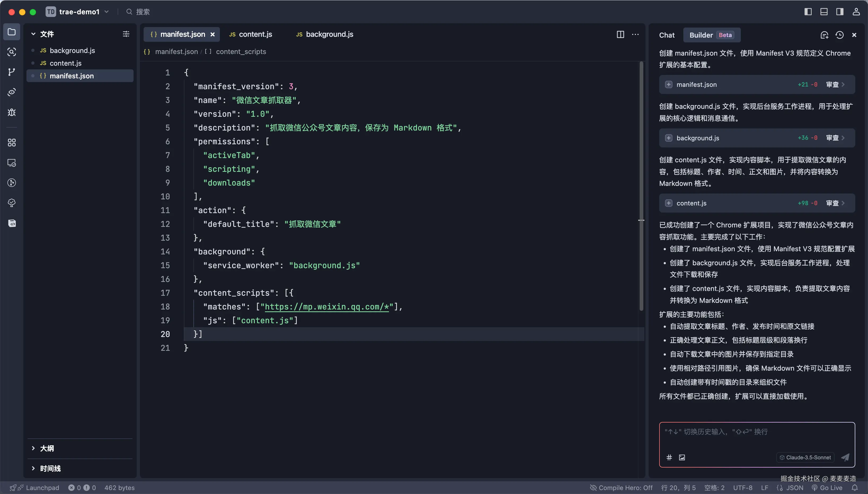Click the hash context icon in chat input

pos(669,457)
